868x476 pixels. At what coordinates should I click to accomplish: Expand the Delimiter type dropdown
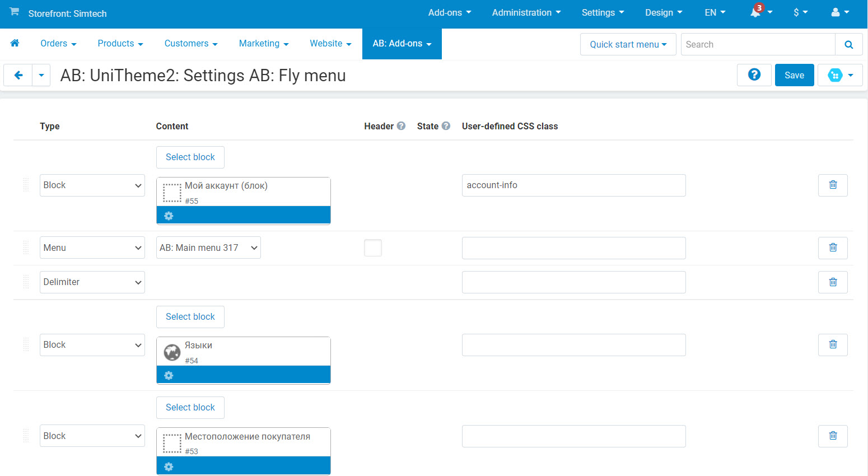tap(92, 282)
